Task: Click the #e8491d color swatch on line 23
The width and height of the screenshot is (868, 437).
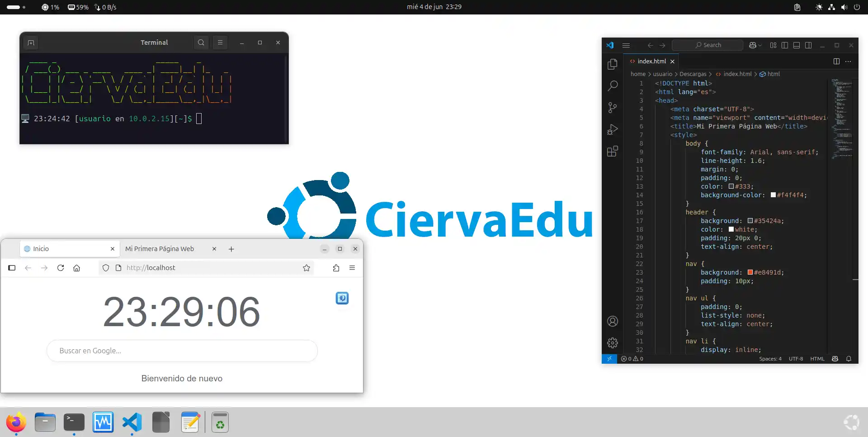Action: [750, 272]
